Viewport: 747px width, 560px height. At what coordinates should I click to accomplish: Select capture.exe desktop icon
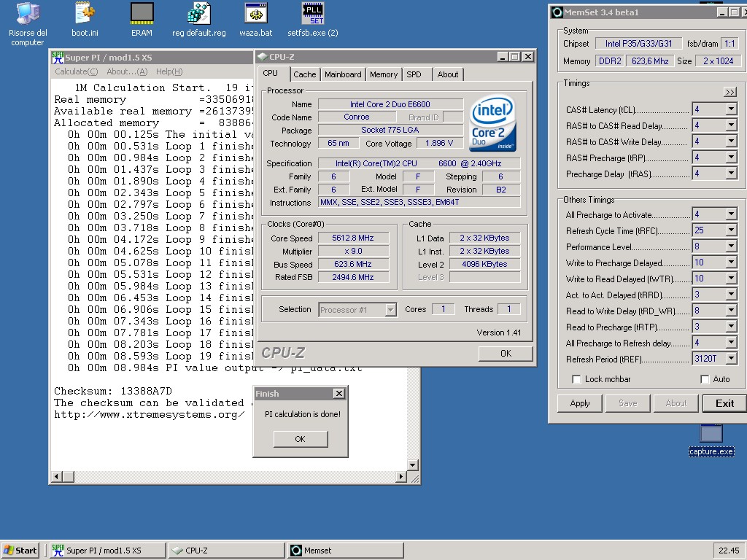(711, 440)
